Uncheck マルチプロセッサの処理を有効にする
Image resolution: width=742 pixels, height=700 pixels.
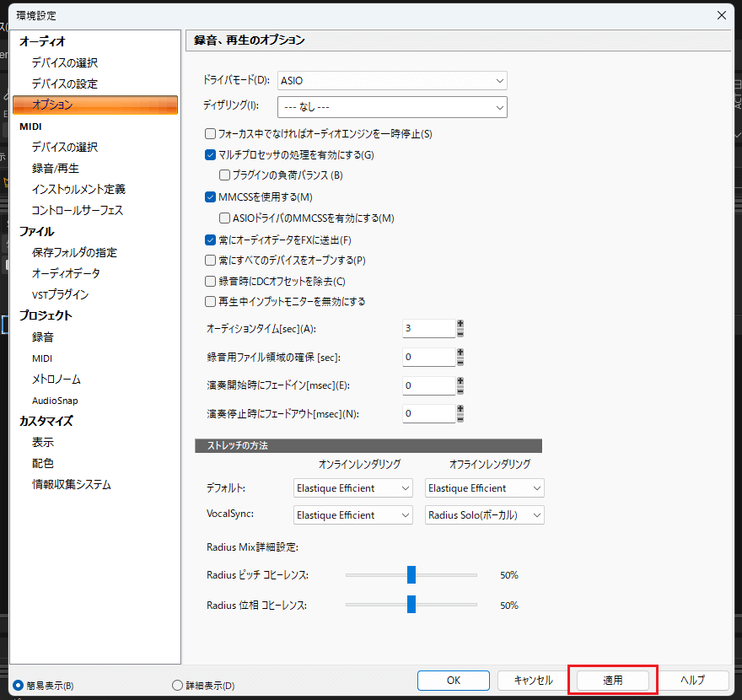(211, 154)
